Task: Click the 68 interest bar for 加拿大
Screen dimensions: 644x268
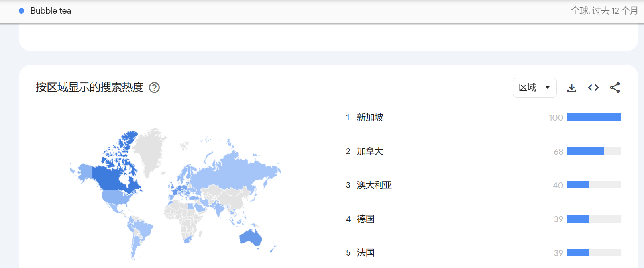Action: (x=585, y=151)
